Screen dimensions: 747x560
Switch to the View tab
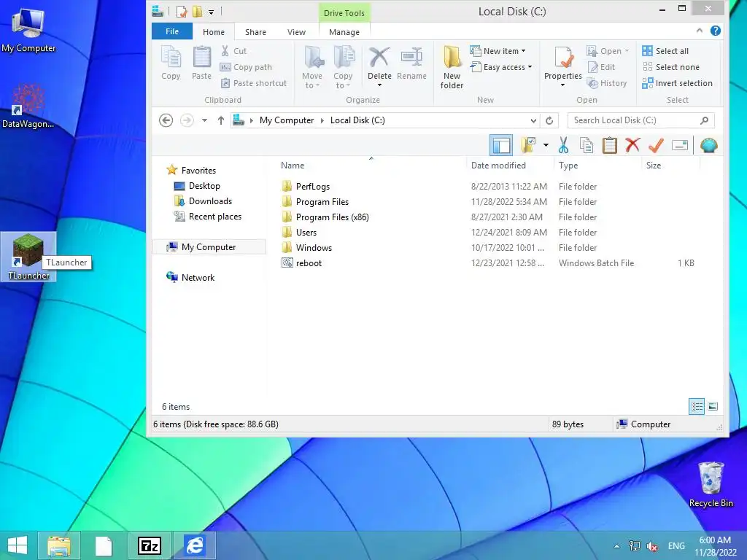click(296, 32)
